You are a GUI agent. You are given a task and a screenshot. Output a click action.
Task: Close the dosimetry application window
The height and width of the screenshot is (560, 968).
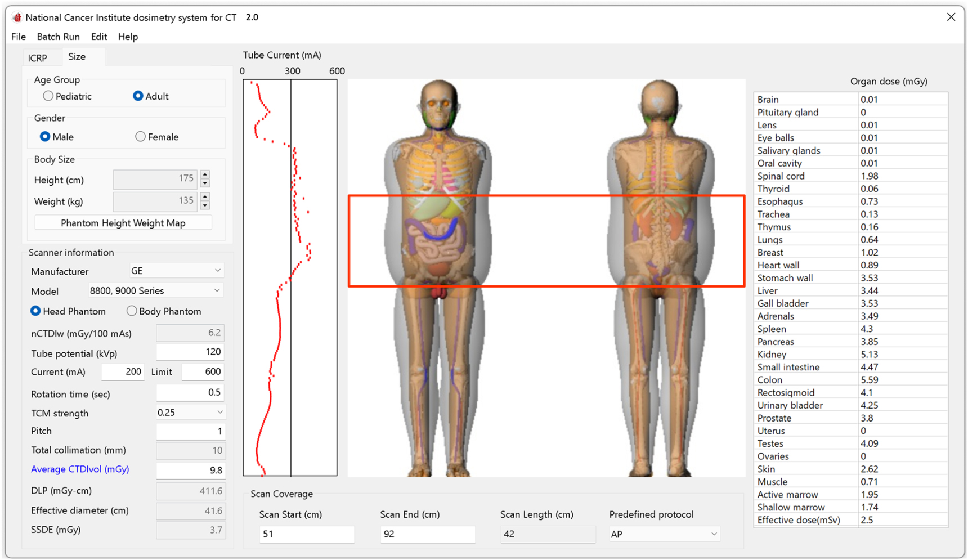[951, 17]
